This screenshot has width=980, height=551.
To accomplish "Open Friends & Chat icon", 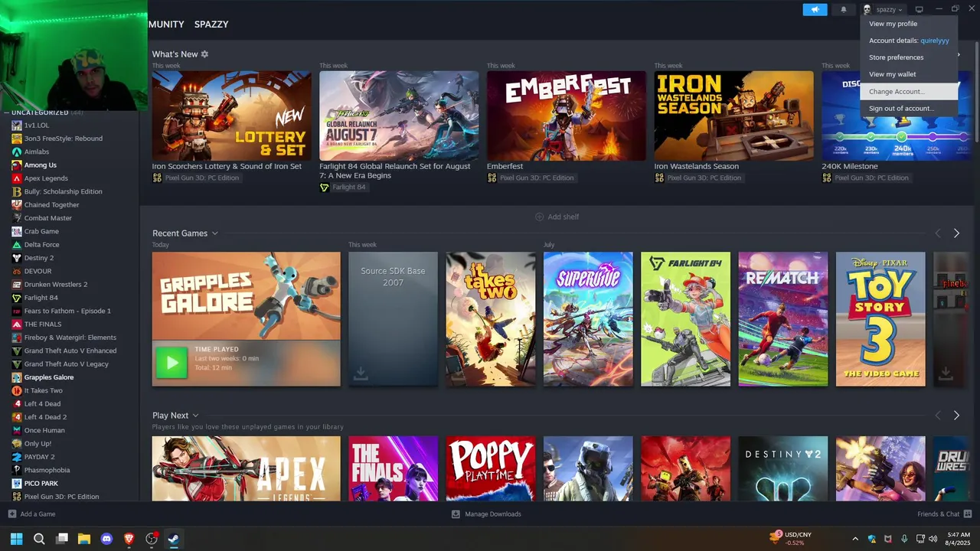I will tap(968, 514).
